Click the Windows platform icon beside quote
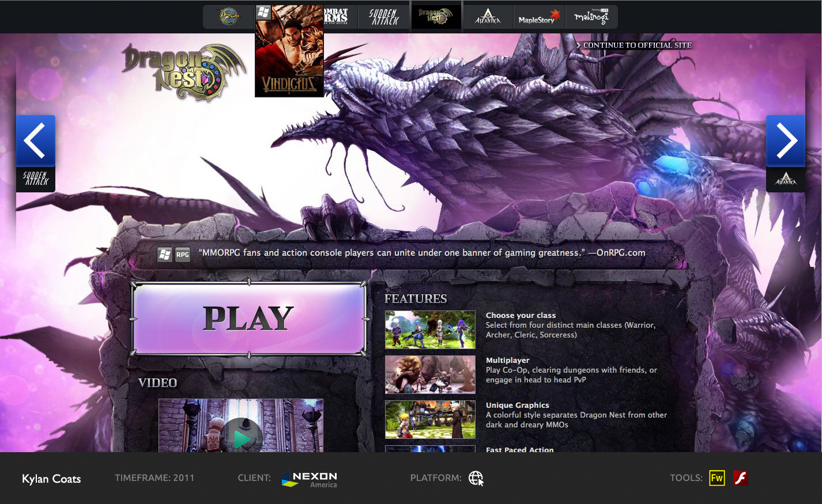 pyautogui.click(x=165, y=254)
